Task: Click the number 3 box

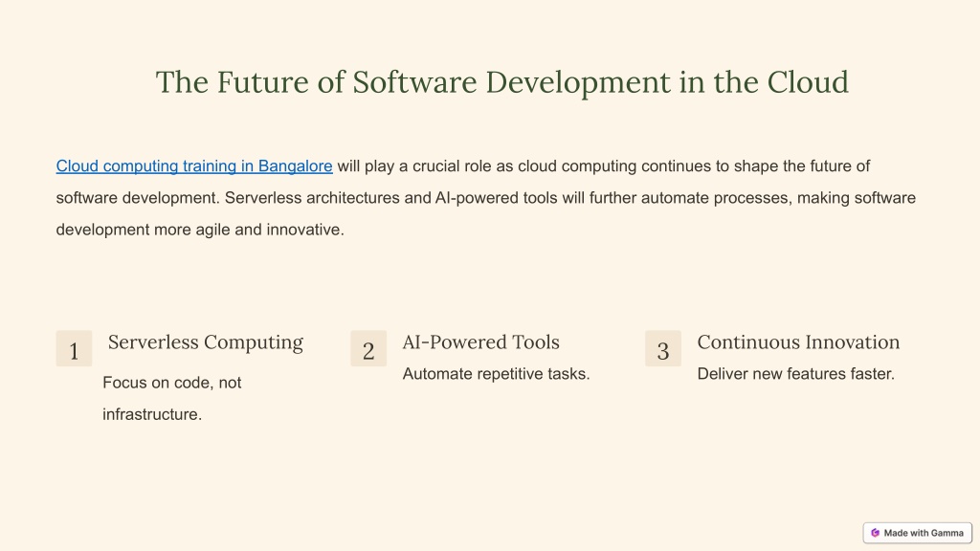Action: click(x=663, y=348)
